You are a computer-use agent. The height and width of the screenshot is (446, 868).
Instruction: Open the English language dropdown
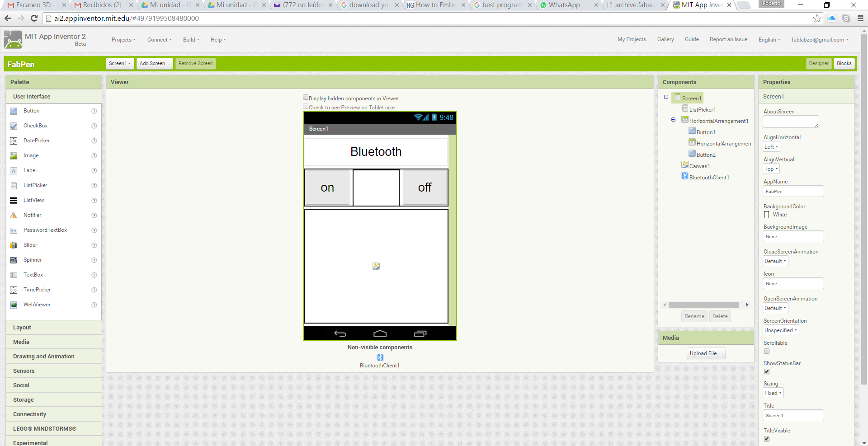tap(769, 40)
